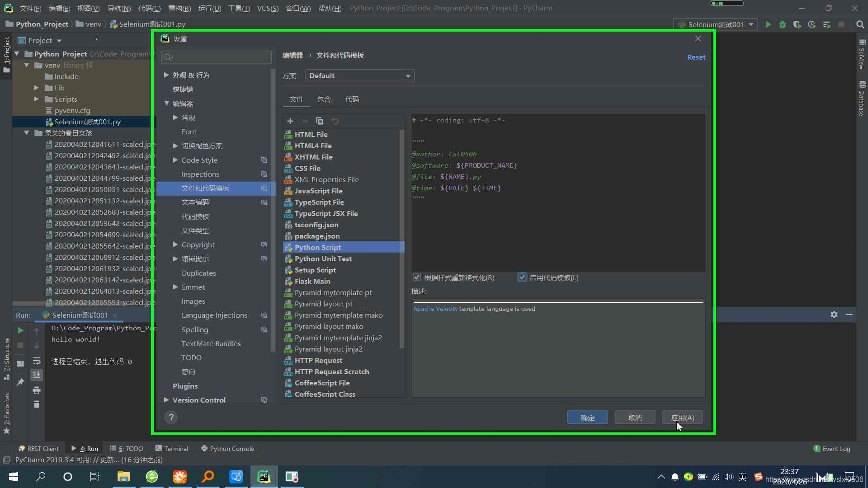The height and width of the screenshot is (488, 868).
Task: Toggle the enable live templates checkbox
Action: pos(522,277)
